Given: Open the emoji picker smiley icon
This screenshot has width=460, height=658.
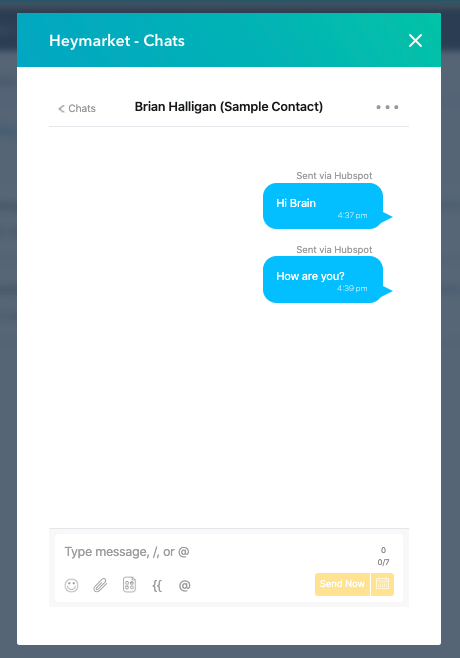Looking at the screenshot, I should [x=71, y=585].
